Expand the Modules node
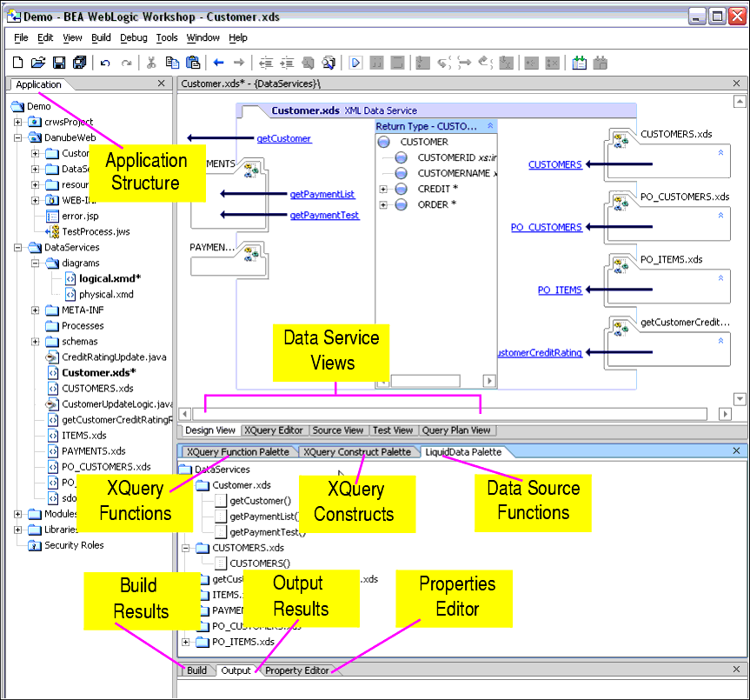The height and width of the screenshot is (700, 750). click(x=17, y=514)
